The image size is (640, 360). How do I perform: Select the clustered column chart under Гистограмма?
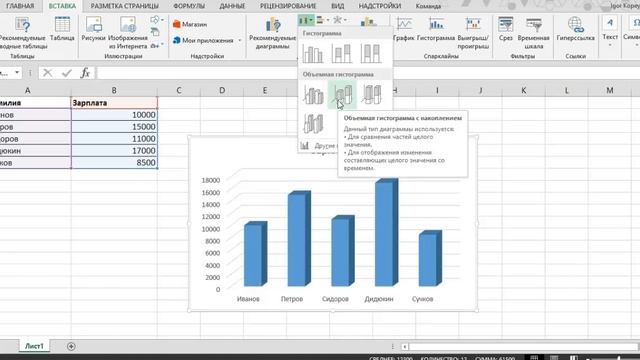point(313,53)
